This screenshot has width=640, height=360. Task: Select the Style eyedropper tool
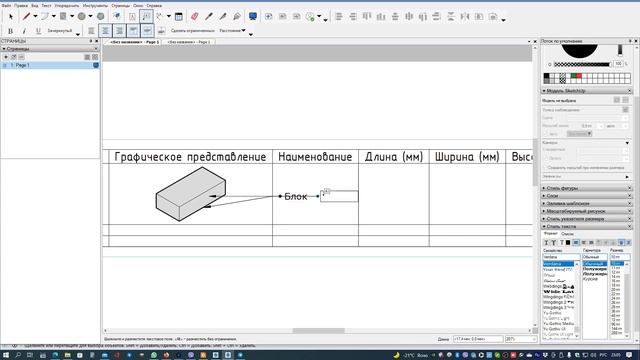(209, 16)
